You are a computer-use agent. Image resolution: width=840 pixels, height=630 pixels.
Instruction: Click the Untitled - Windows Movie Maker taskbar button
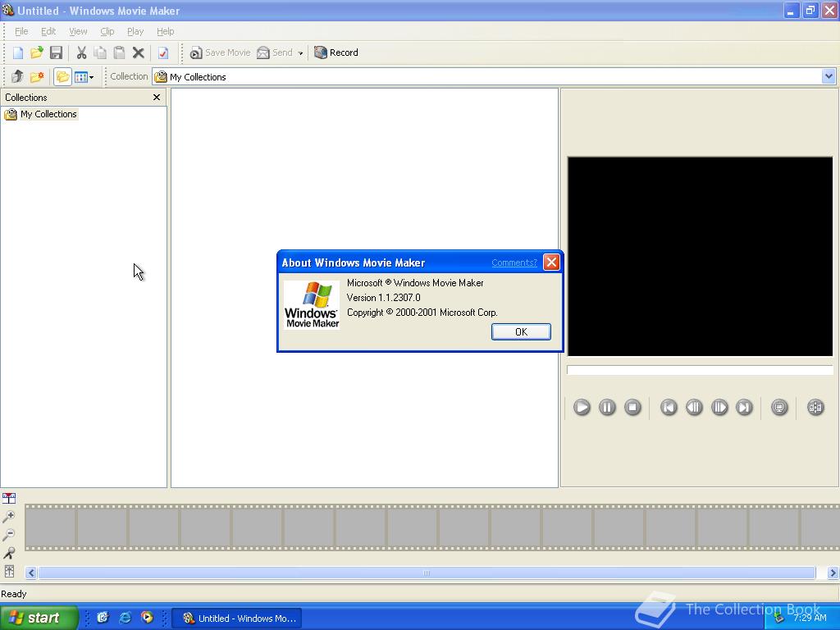click(239, 619)
